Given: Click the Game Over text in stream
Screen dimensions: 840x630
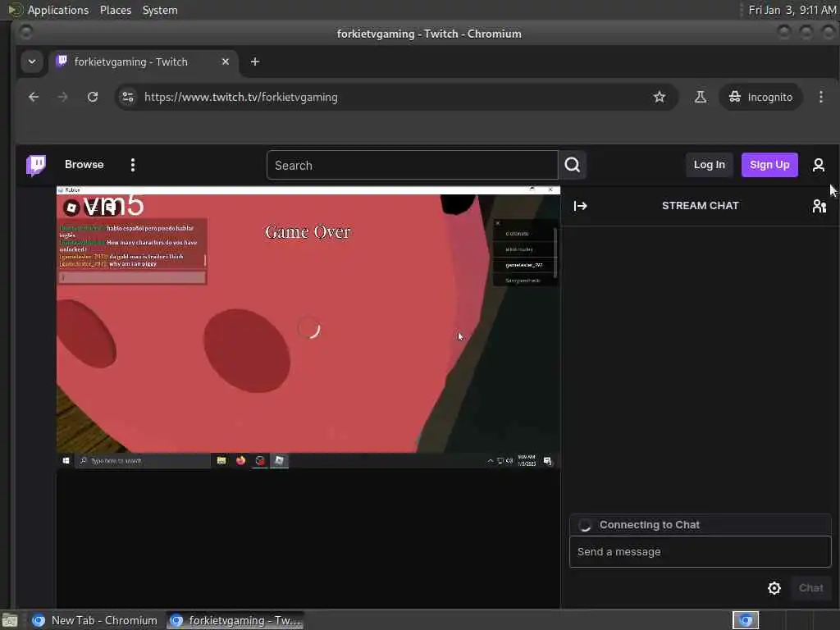Looking at the screenshot, I should coord(308,232).
